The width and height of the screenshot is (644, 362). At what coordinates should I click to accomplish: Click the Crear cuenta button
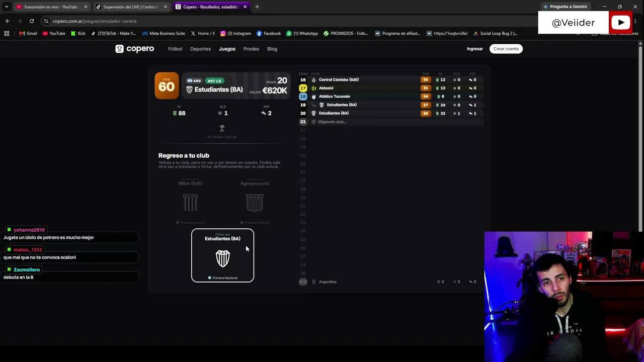point(506,49)
